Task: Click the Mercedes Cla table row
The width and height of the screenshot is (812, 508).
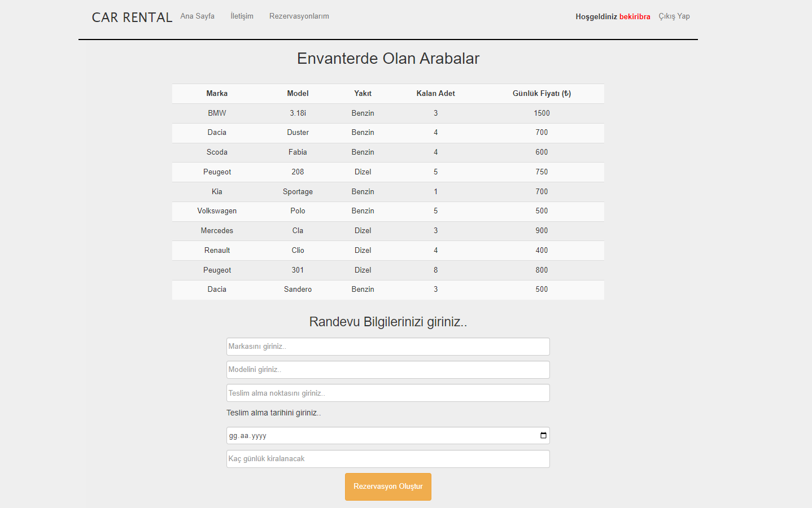Action: 388,230
